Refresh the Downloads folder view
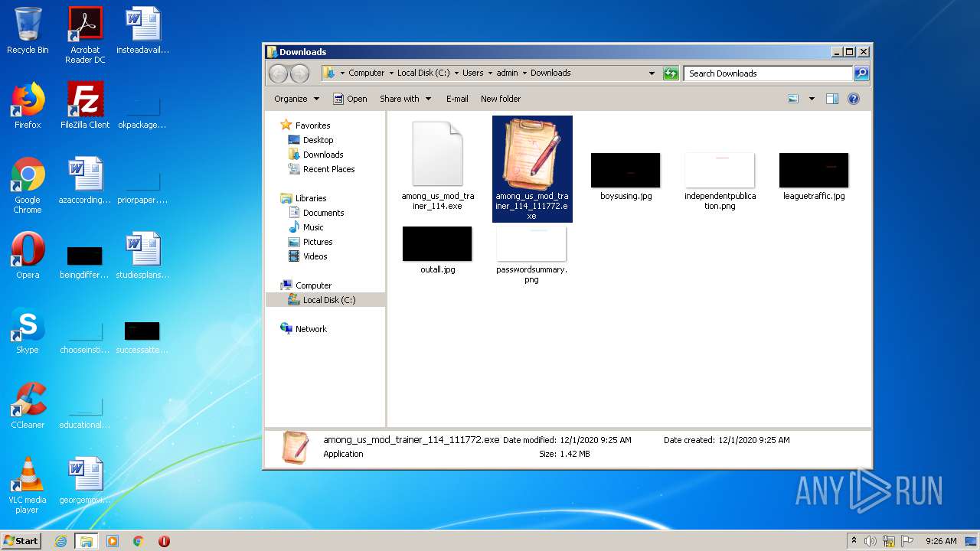The width and height of the screenshot is (980, 551). (671, 73)
